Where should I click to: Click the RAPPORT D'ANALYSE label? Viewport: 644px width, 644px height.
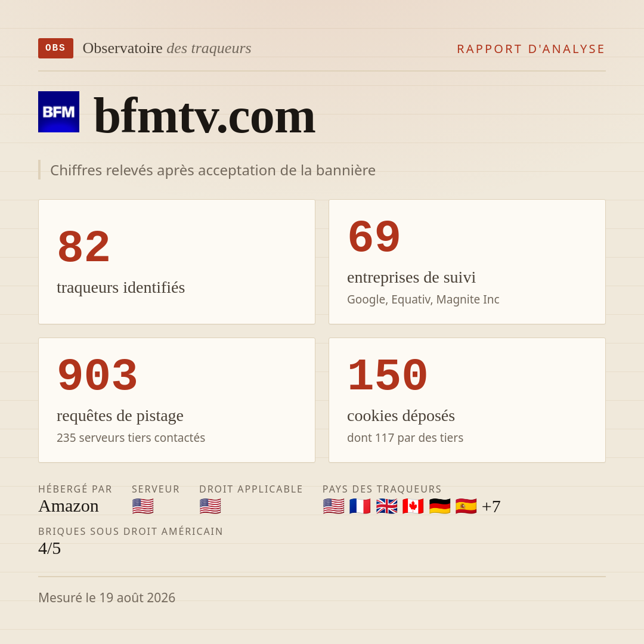point(531,49)
